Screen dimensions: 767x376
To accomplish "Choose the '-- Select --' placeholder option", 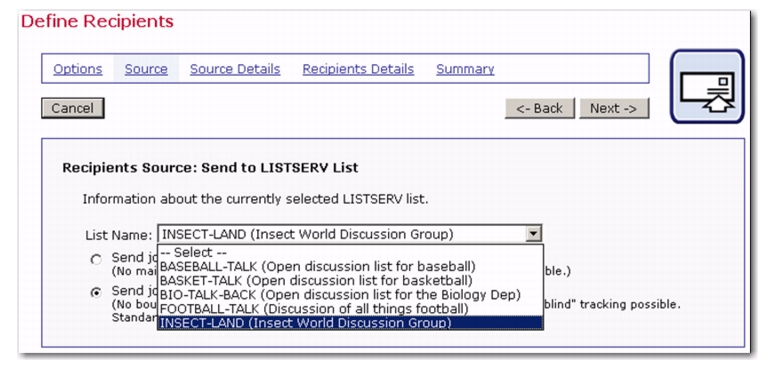I will (350, 252).
